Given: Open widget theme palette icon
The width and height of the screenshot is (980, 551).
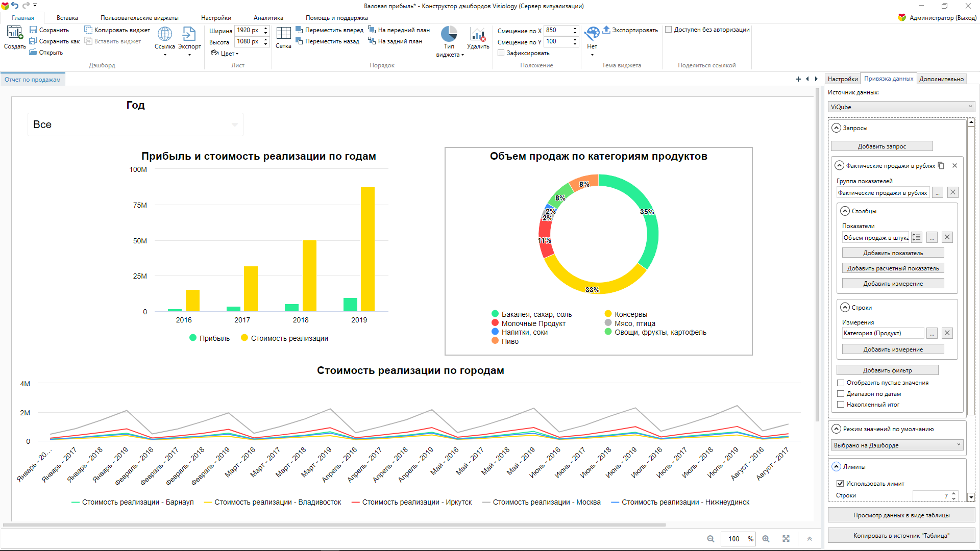Looking at the screenshot, I should coord(592,34).
